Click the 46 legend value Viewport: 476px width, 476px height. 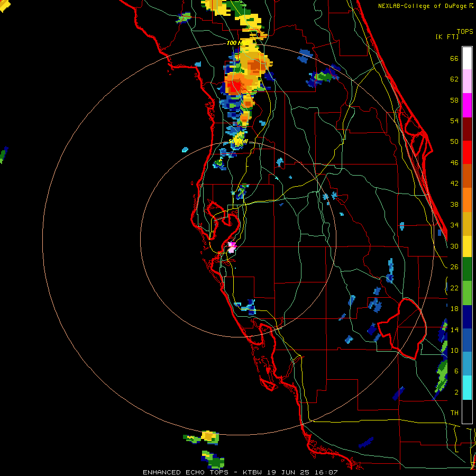tap(454, 163)
